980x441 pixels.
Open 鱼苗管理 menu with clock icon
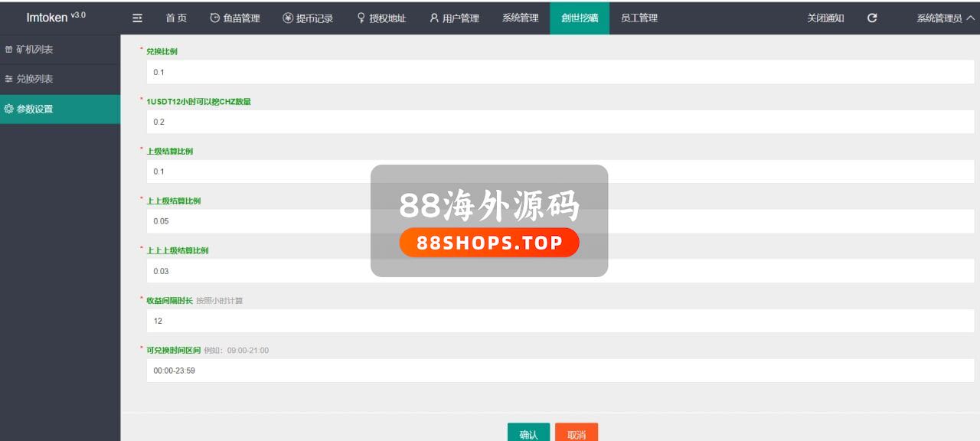point(235,18)
